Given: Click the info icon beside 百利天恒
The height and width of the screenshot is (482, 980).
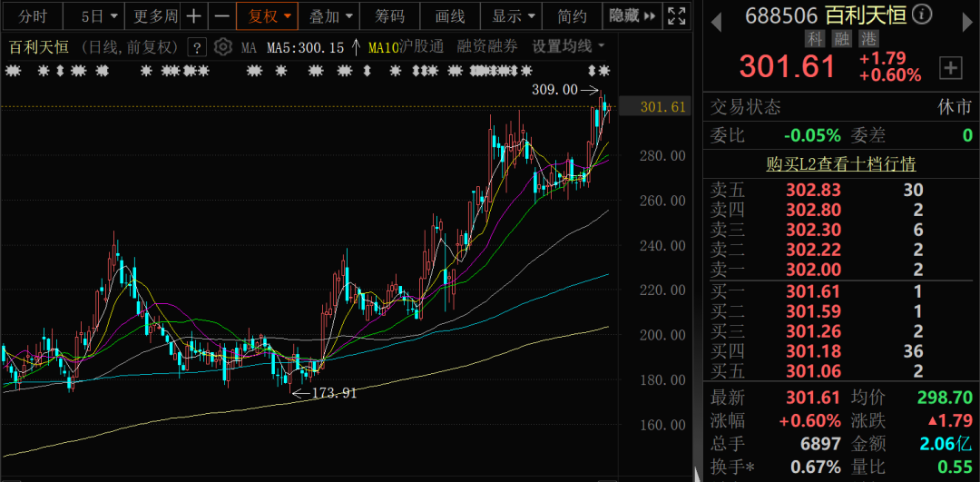Looking at the screenshot, I should point(922,14).
